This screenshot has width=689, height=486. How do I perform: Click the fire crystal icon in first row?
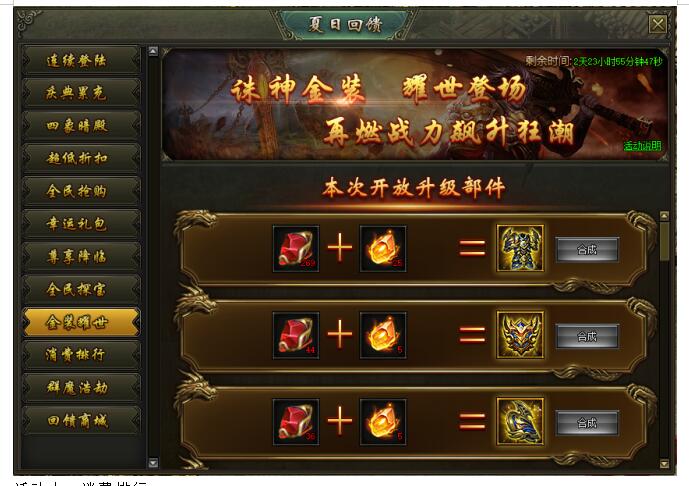point(383,249)
